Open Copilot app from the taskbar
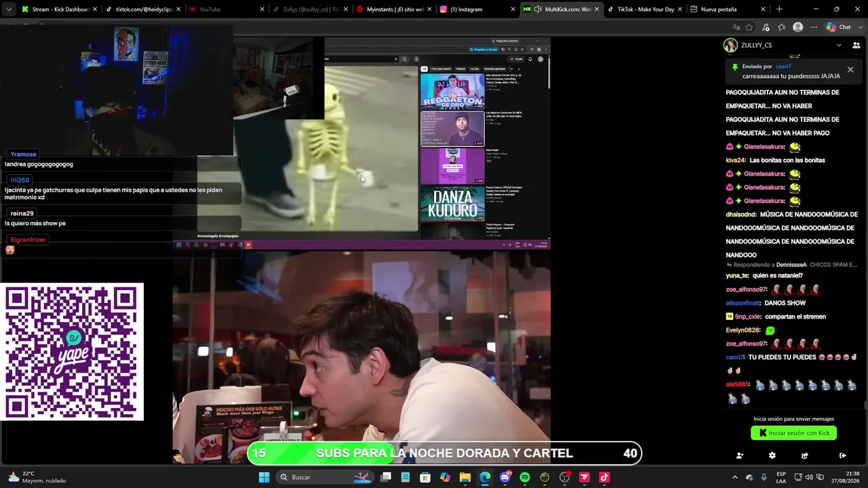This screenshot has width=868, height=488. pos(445,477)
